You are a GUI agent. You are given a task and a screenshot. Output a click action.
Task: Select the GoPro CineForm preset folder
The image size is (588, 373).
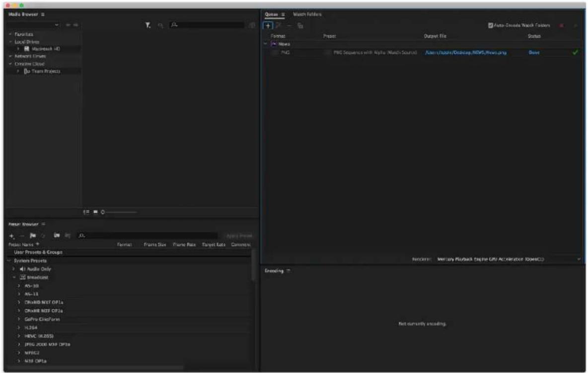[42, 319]
